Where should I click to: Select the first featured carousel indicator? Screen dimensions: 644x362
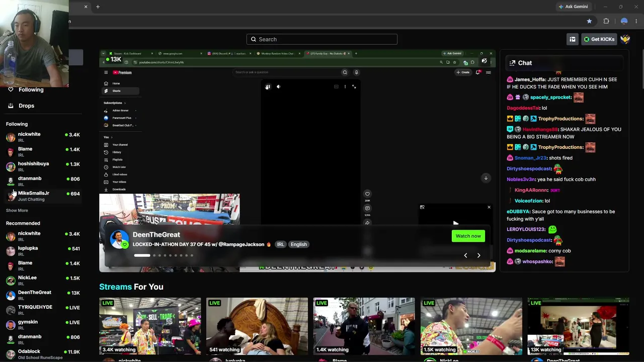point(142,255)
